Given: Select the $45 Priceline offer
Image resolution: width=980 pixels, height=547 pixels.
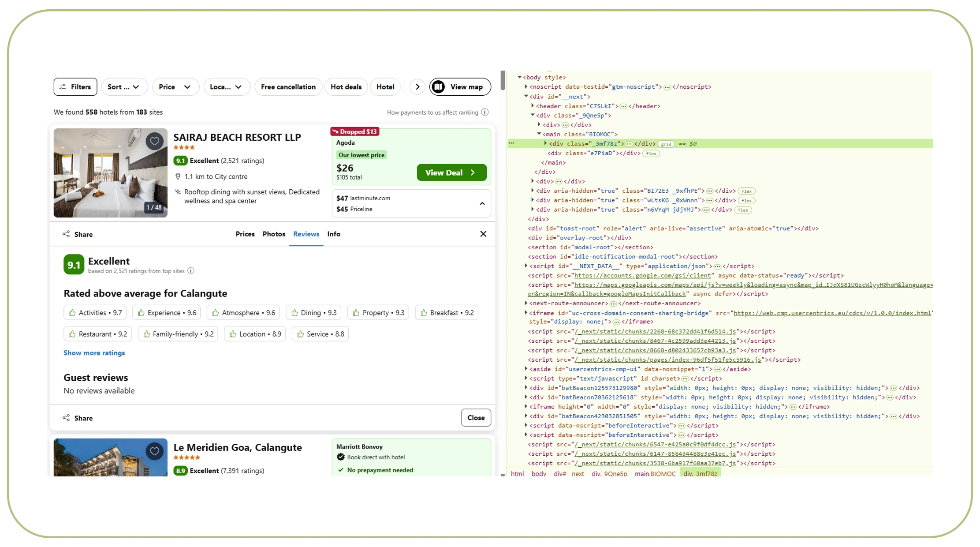Looking at the screenshot, I should pyautogui.click(x=354, y=209).
